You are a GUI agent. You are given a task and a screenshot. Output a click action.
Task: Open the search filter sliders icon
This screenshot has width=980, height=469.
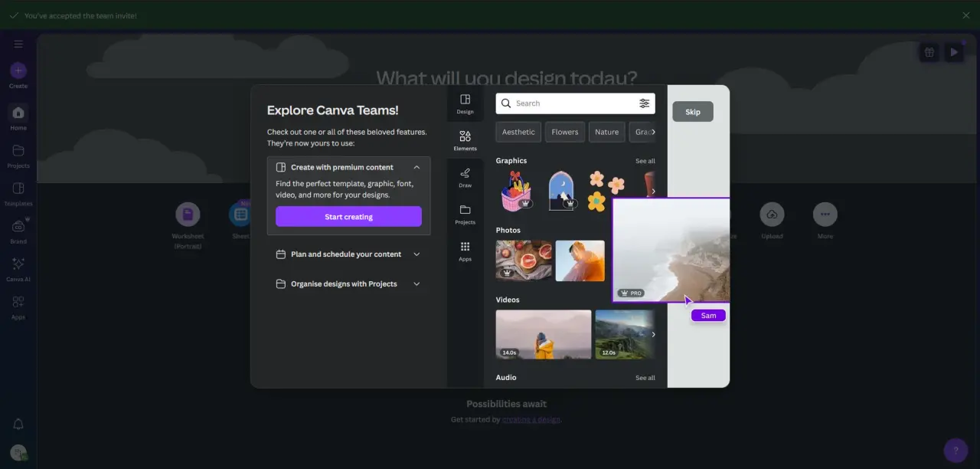[644, 103]
